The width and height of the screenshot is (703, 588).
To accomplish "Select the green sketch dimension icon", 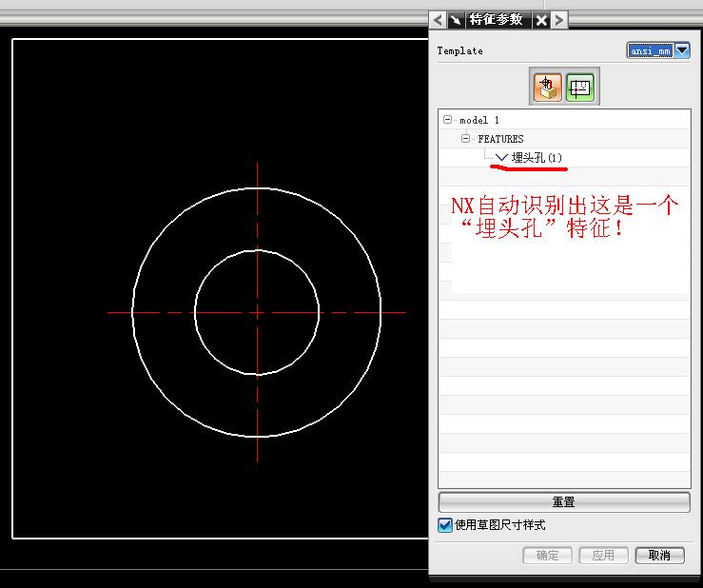I will 579,87.
